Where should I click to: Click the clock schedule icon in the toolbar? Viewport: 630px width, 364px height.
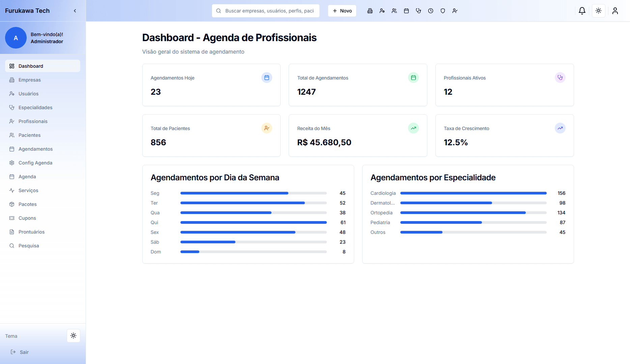tap(431, 10)
